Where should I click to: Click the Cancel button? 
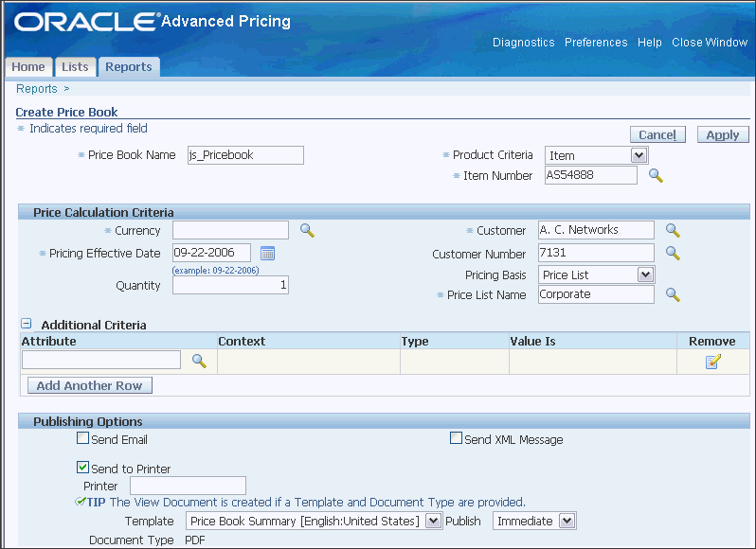pos(657,134)
